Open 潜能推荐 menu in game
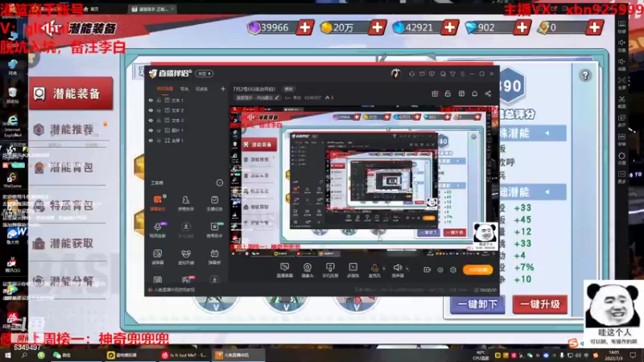 click(x=70, y=130)
